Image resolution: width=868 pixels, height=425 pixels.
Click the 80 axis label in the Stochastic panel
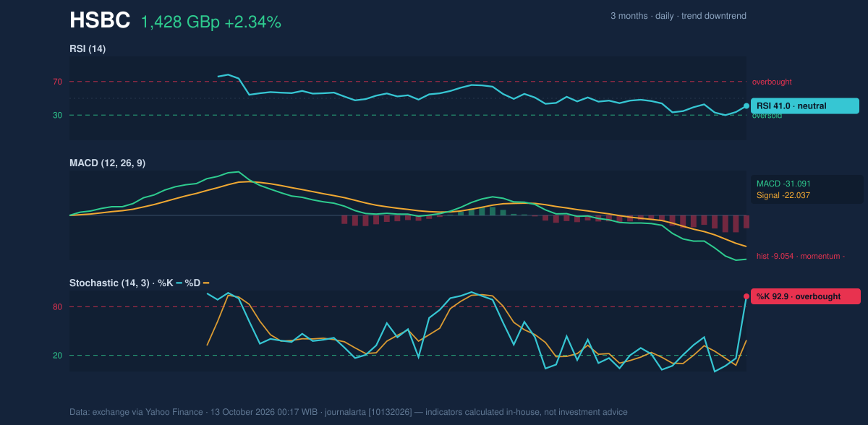[x=58, y=307]
